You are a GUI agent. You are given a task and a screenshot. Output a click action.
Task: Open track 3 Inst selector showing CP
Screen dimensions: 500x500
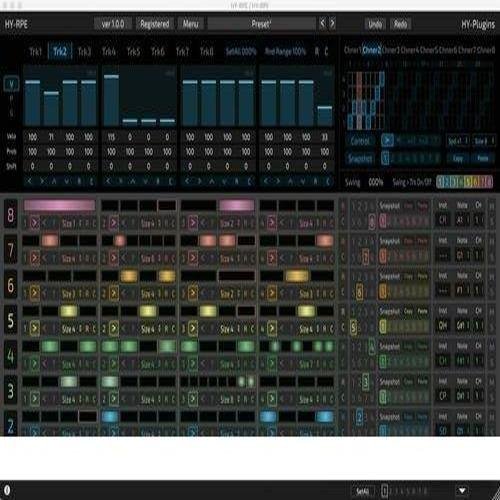tap(443, 396)
